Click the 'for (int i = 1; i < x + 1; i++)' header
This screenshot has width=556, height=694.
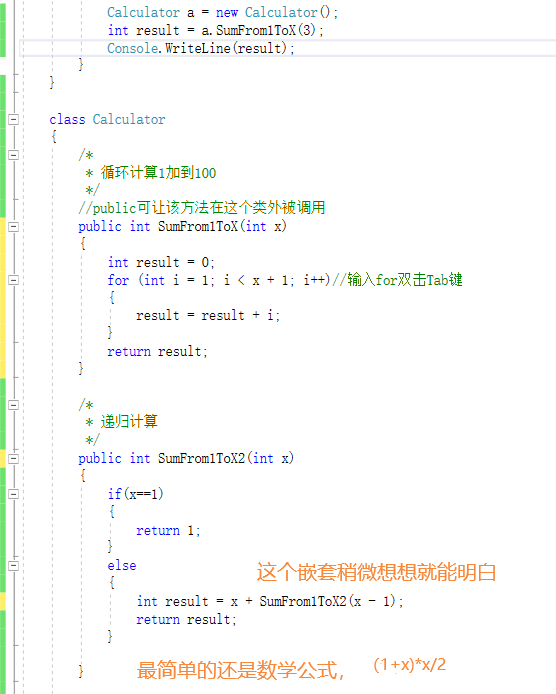coord(219,280)
